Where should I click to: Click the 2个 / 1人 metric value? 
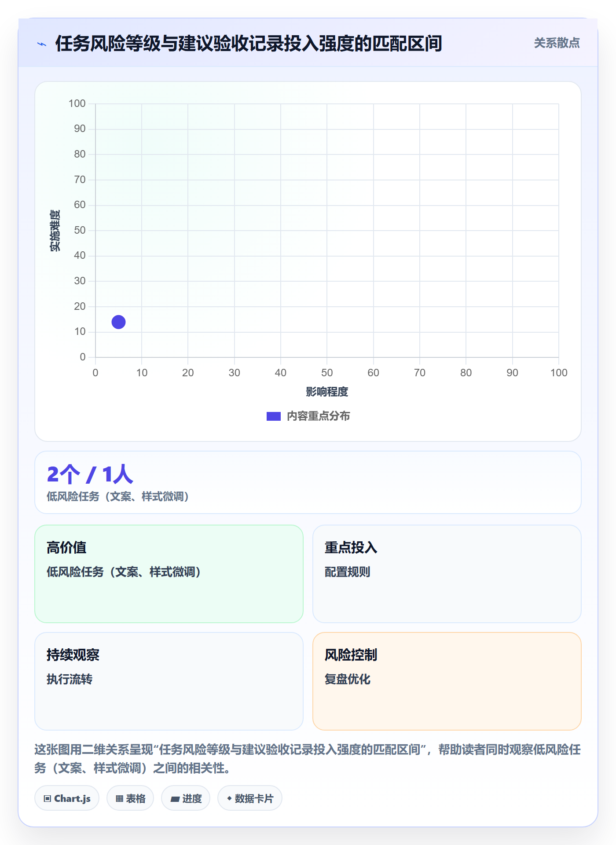(90, 474)
